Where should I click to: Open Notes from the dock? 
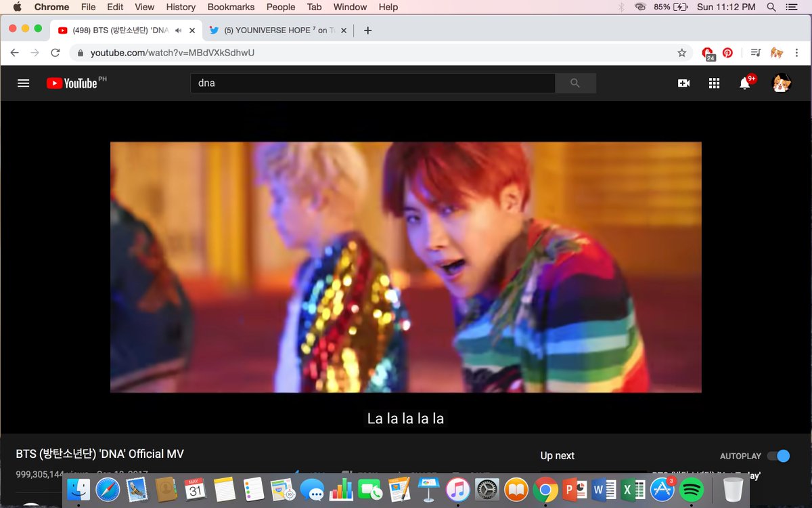(225, 488)
